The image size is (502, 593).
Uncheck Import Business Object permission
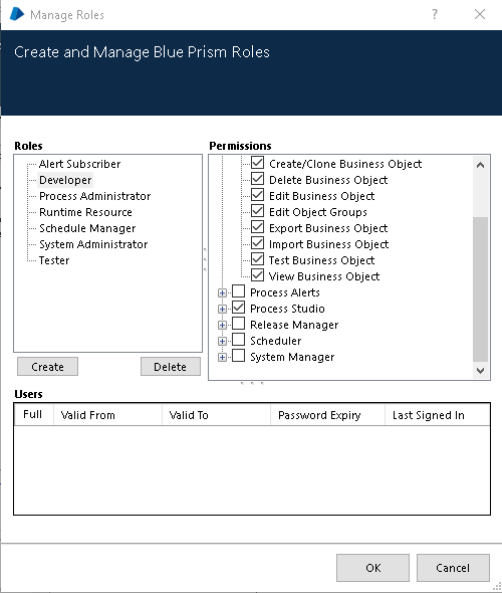[257, 243]
